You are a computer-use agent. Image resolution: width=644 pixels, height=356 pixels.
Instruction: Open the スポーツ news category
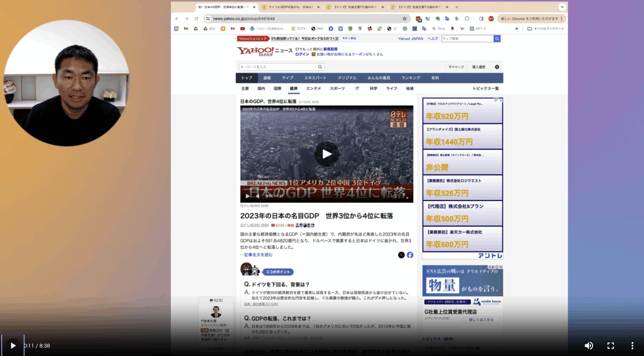[x=337, y=88]
